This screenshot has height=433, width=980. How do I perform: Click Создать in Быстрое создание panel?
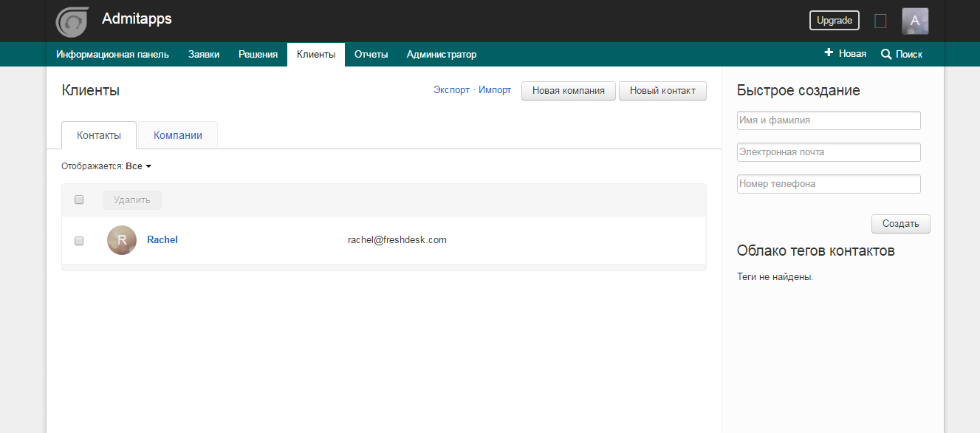pos(900,224)
